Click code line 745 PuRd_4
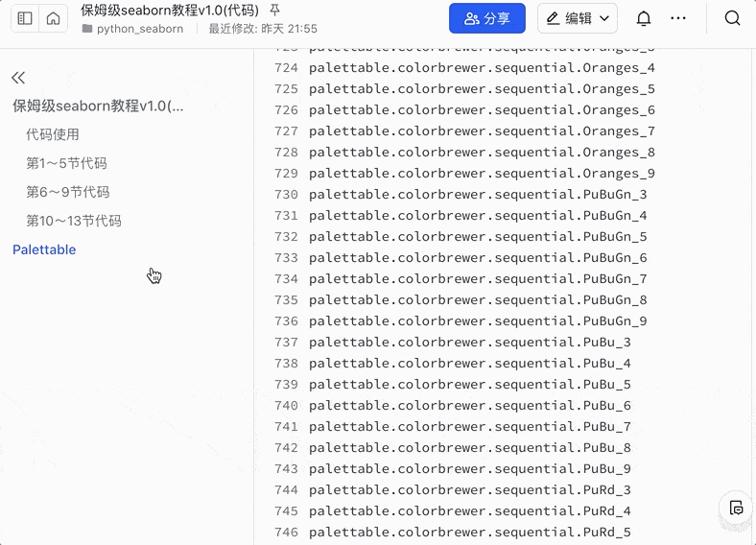This screenshot has height=545, width=756. point(470,511)
